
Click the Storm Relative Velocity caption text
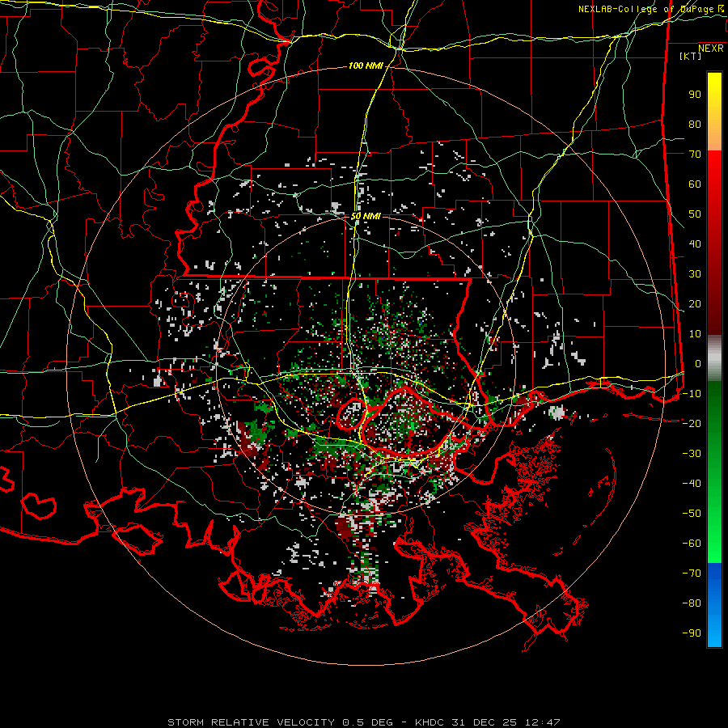coord(363,722)
